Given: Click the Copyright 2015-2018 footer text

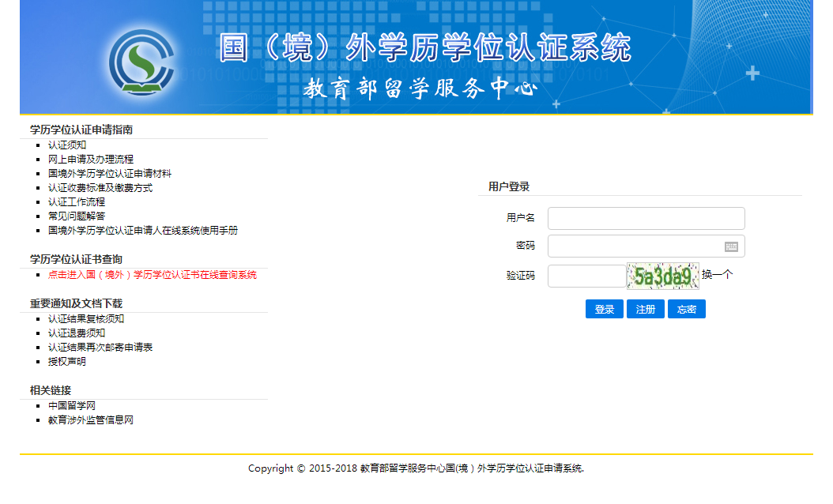Looking at the screenshot, I should 416,468.
